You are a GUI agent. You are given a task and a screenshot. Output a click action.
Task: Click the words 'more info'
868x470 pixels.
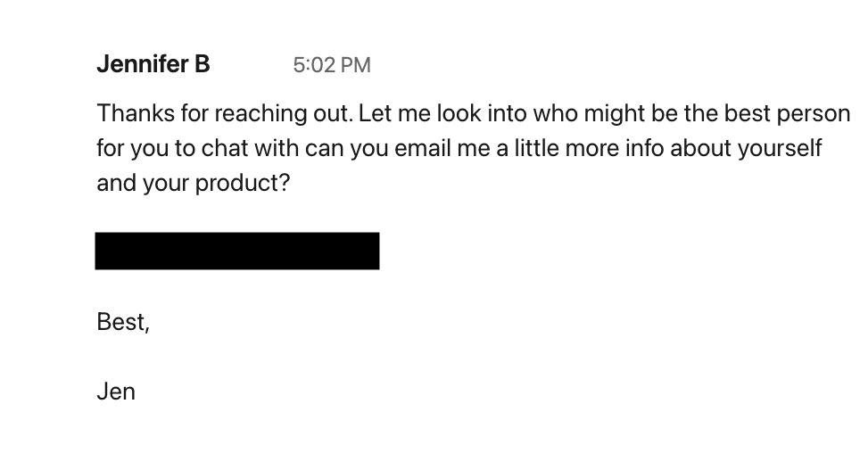click(x=607, y=148)
